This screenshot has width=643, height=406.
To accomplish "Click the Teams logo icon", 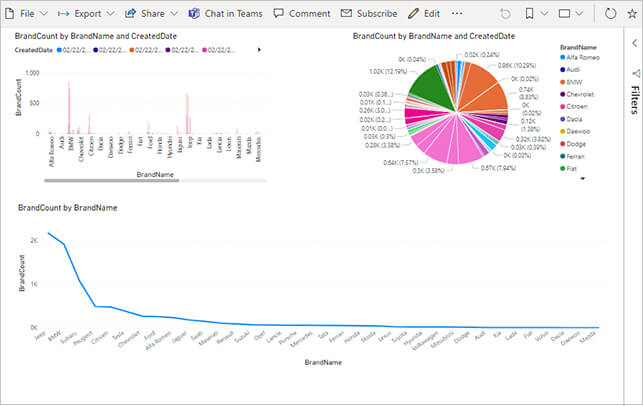I will pos(194,14).
